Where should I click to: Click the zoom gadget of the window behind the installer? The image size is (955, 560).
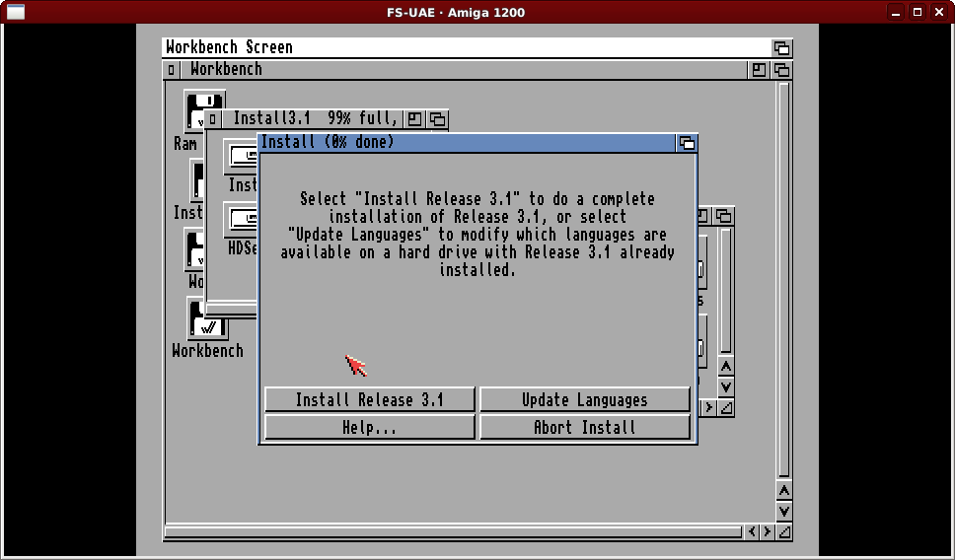703,216
